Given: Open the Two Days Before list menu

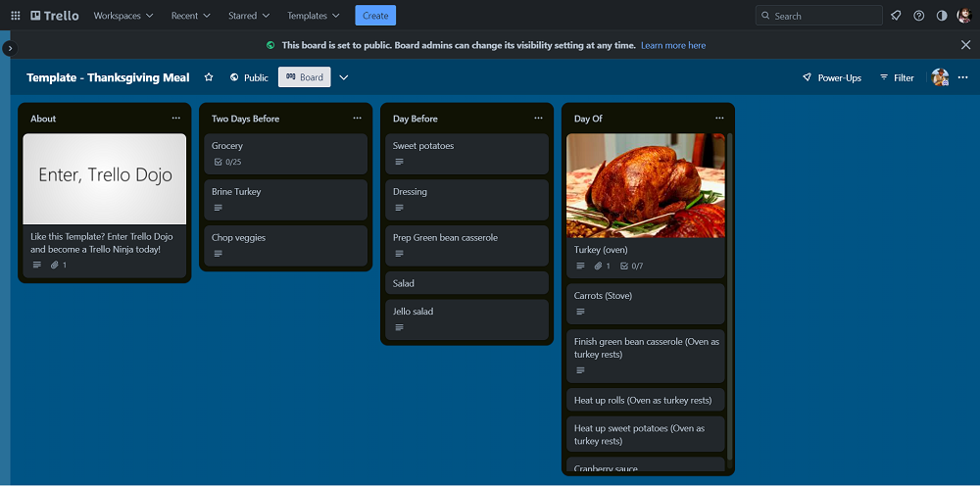Looking at the screenshot, I should click(358, 119).
